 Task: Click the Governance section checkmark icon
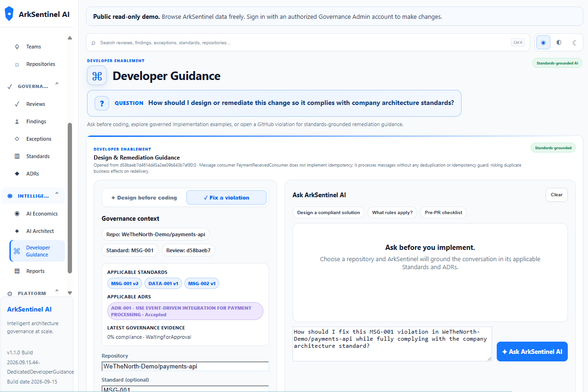10,87
